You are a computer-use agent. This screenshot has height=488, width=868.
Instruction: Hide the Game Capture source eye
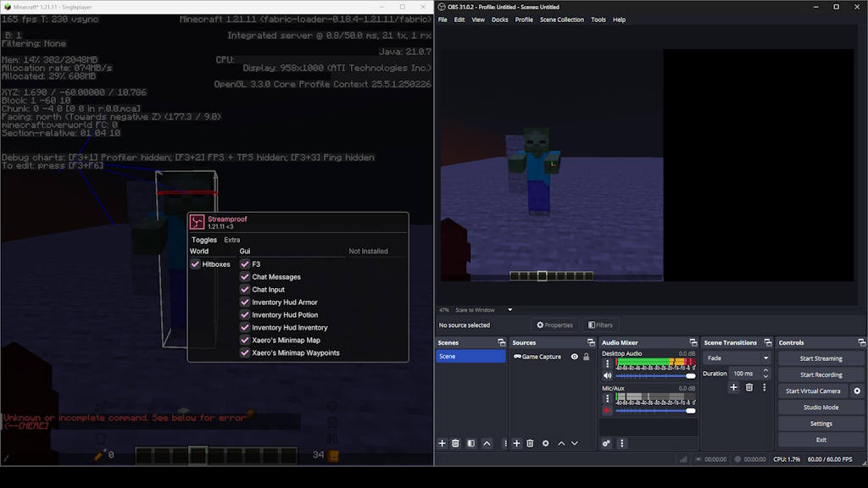click(574, 357)
